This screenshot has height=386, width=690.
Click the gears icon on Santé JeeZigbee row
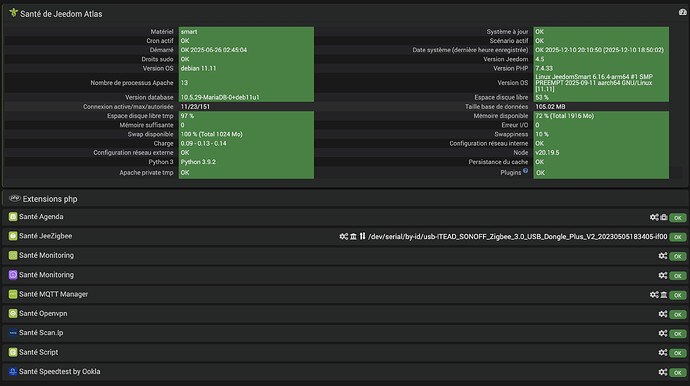[x=344, y=236]
